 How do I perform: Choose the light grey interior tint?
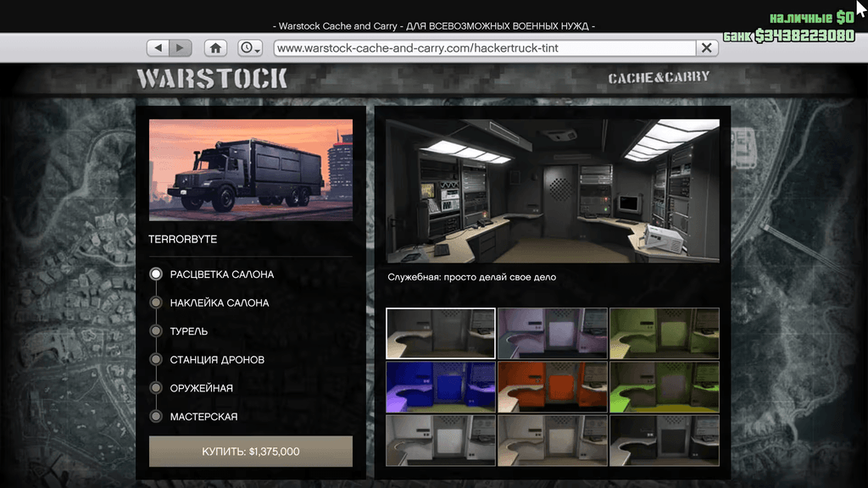[x=441, y=441]
